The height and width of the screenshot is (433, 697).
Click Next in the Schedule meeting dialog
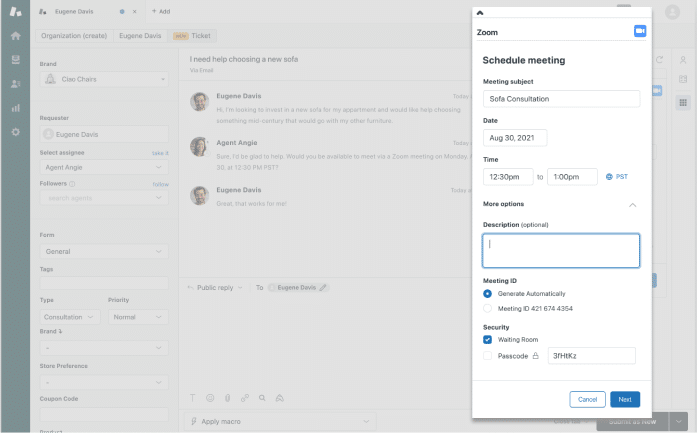pos(625,399)
